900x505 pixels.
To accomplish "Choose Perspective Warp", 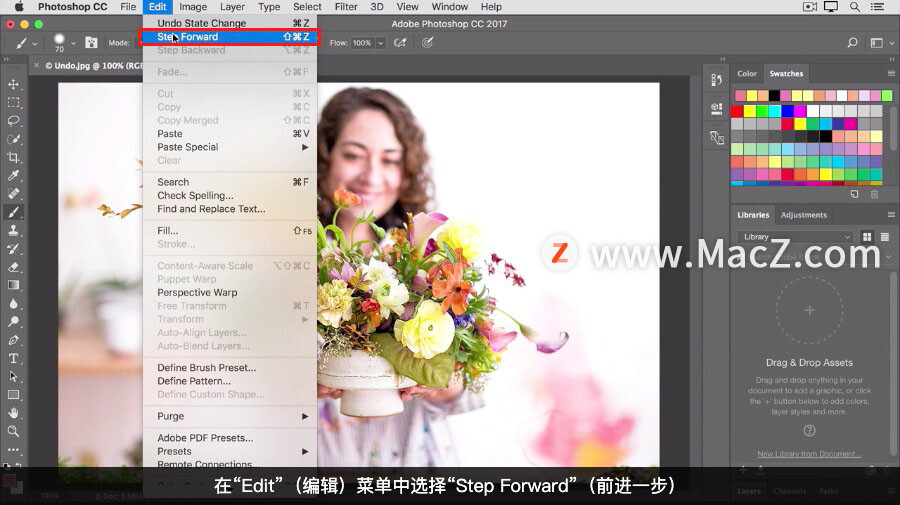I will coord(230,293).
